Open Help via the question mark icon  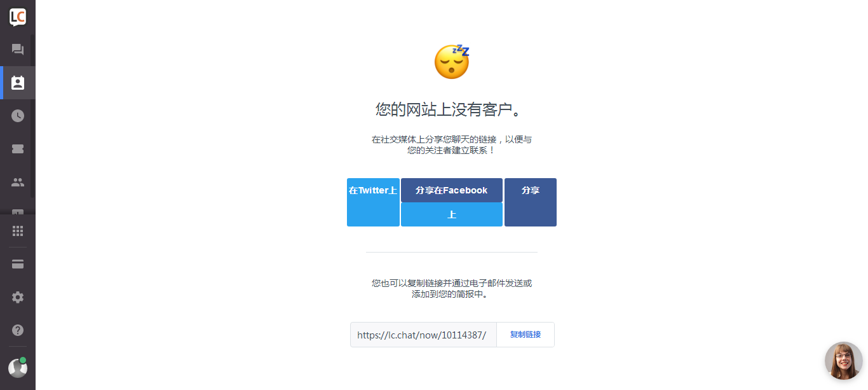[18, 330]
